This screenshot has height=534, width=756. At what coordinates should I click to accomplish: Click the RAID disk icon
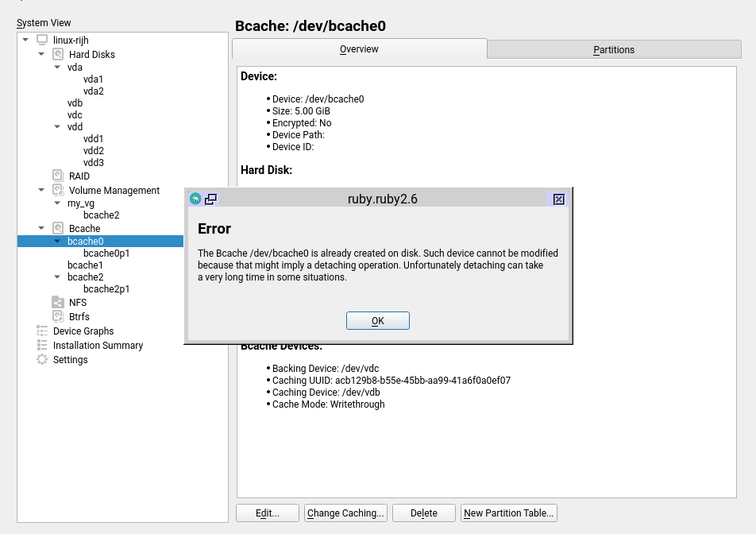(x=58, y=176)
